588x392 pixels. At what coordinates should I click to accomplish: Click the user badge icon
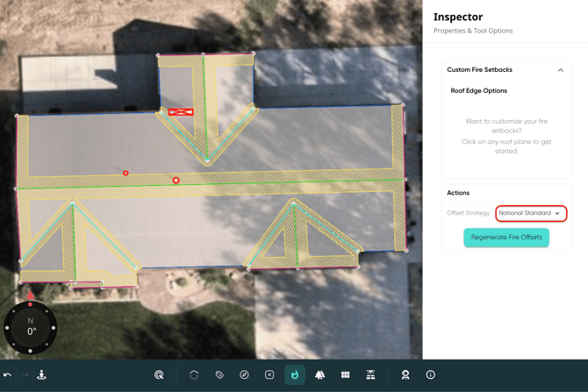tap(405, 374)
